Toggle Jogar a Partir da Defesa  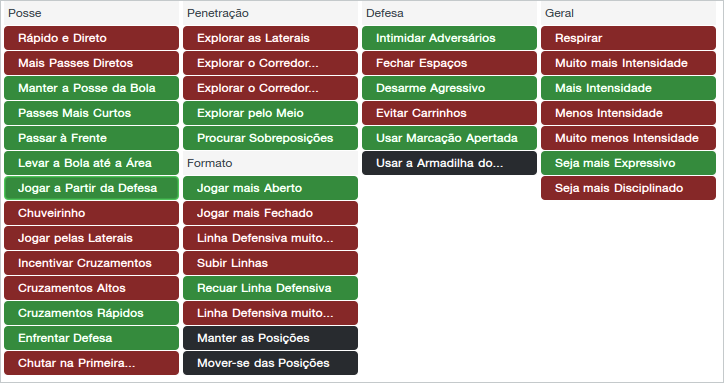click(x=91, y=188)
